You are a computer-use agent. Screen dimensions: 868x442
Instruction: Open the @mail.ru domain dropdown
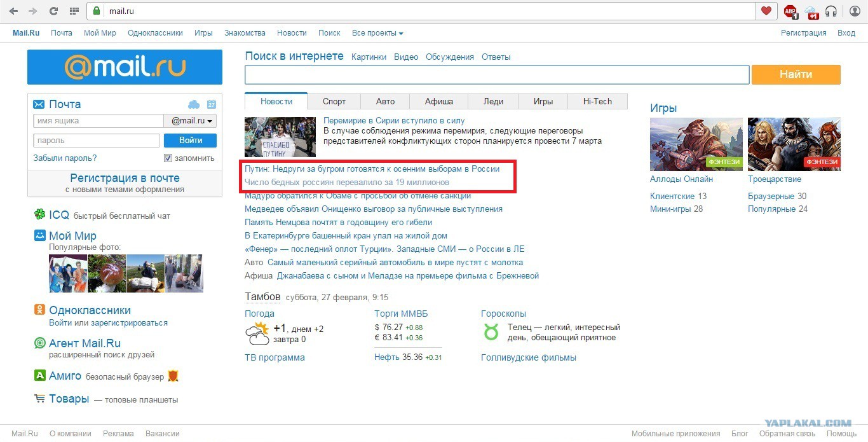pyautogui.click(x=191, y=121)
